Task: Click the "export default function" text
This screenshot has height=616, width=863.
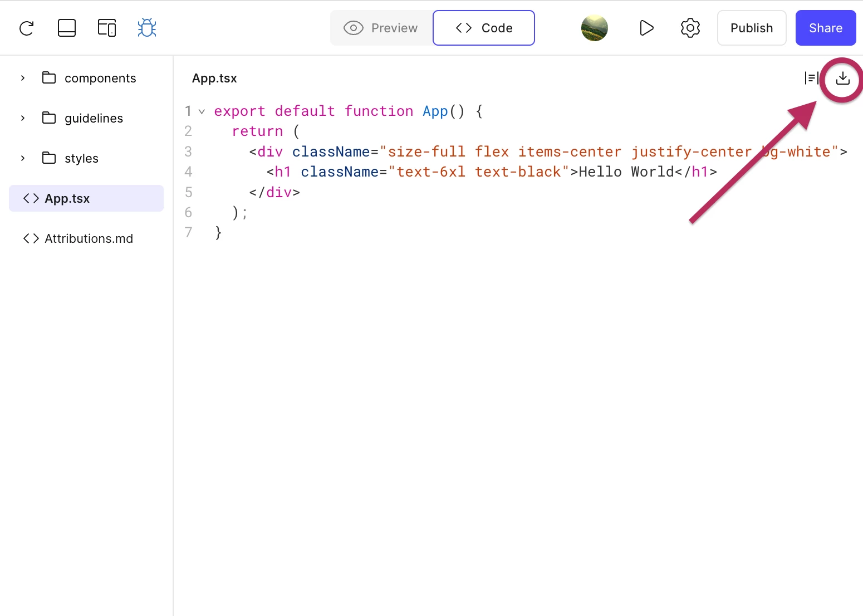Action: click(x=313, y=111)
